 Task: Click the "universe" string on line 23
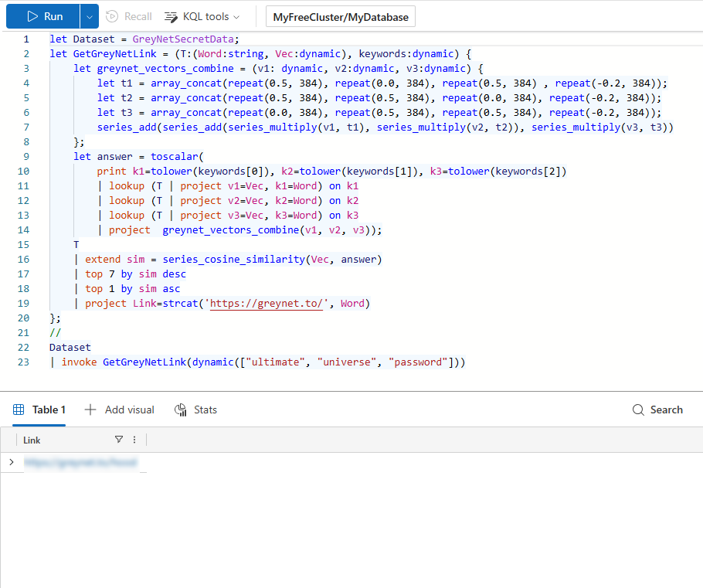click(x=347, y=362)
